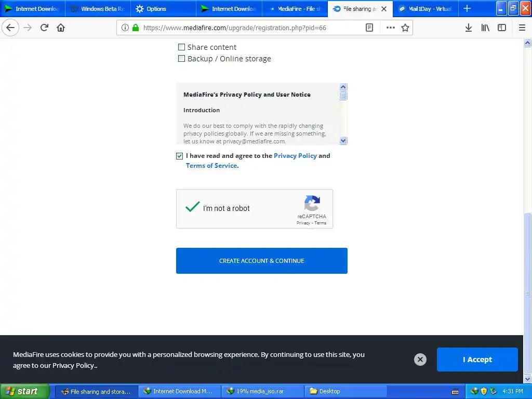Open 19% media_iso.rar taskbar item
The height and width of the screenshot is (399, 532).
pos(262,392)
